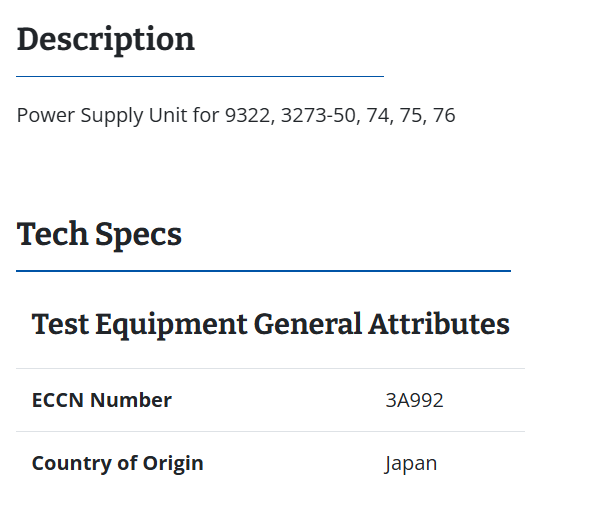Click the word Equipment in the heading
This screenshot has height=523, width=593.
click(171, 326)
